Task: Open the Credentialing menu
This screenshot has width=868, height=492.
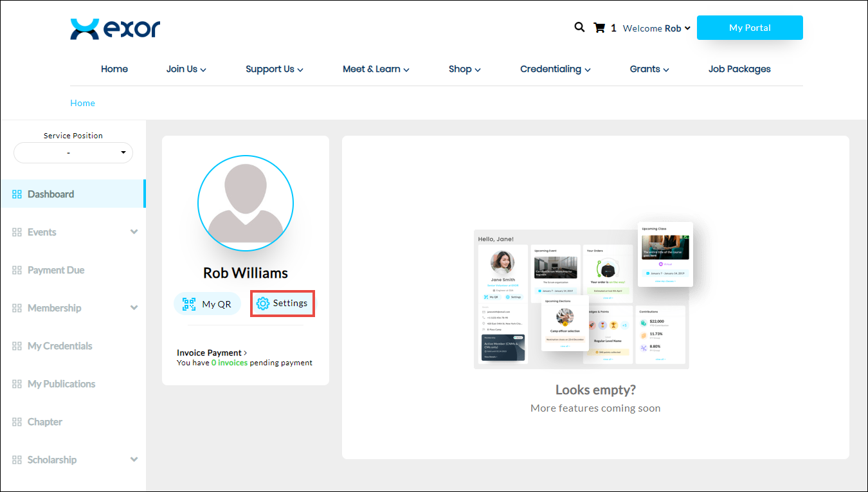Action: (556, 69)
